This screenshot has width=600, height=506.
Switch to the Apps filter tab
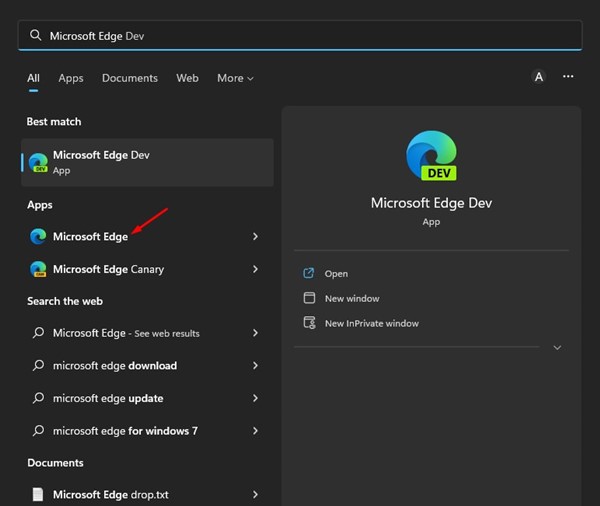pyautogui.click(x=71, y=78)
